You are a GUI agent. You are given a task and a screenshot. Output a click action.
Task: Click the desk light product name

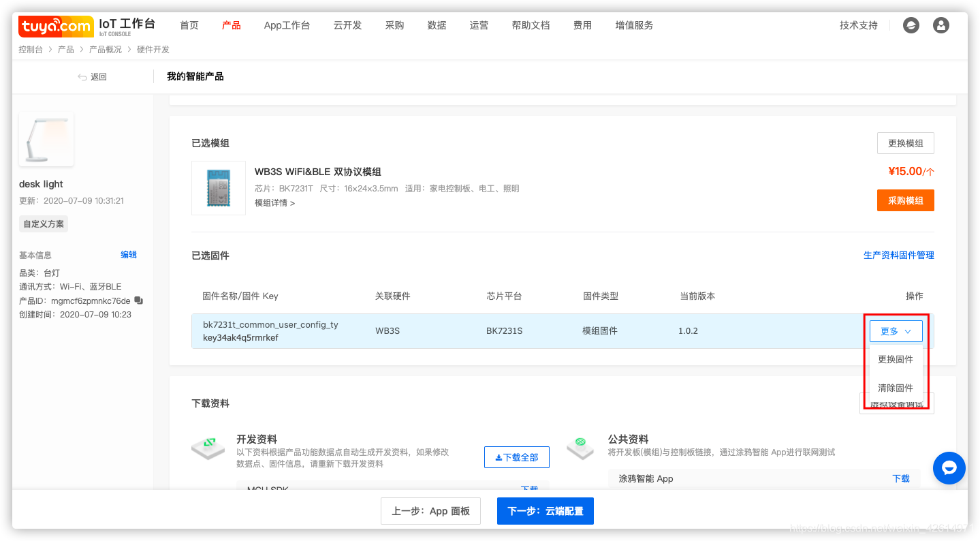click(41, 184)
